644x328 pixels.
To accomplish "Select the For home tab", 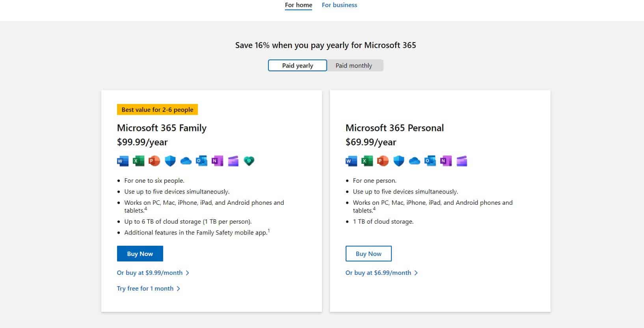I will [x=298, y=5].
